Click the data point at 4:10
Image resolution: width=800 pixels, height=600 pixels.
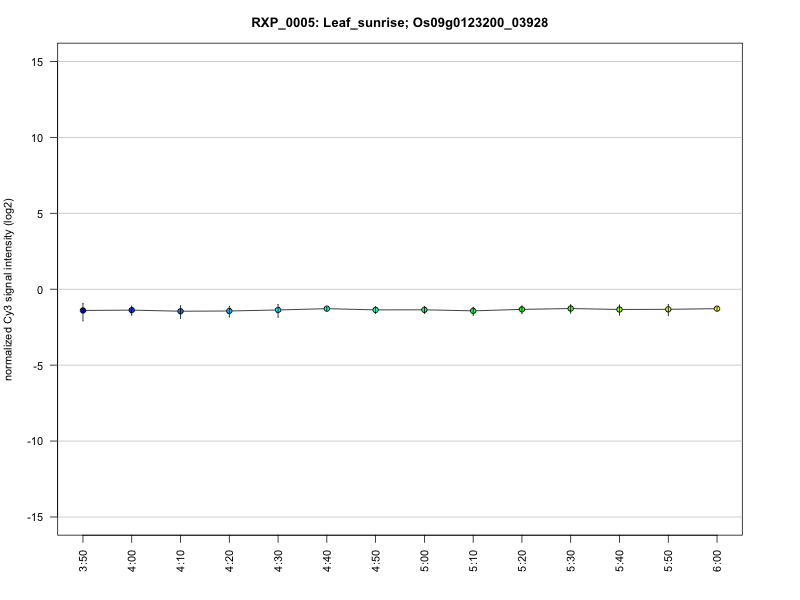pyautogui.click(x=180, y=311)
